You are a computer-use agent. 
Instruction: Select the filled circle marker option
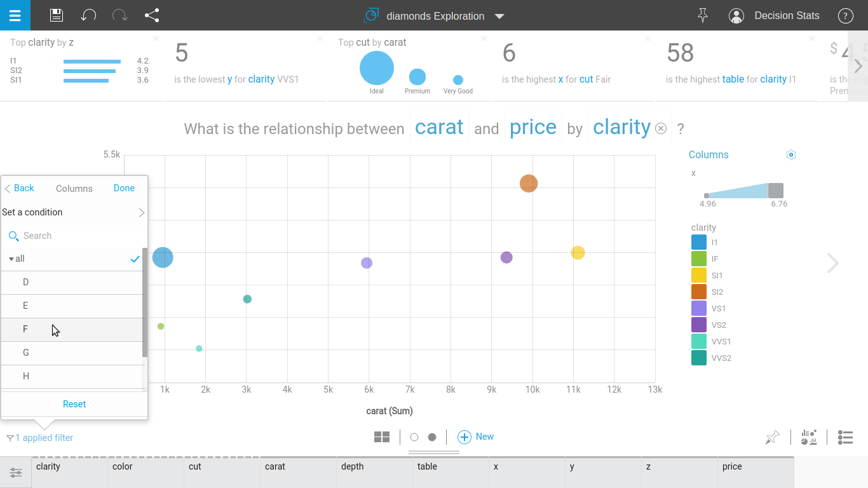(432, 437)
